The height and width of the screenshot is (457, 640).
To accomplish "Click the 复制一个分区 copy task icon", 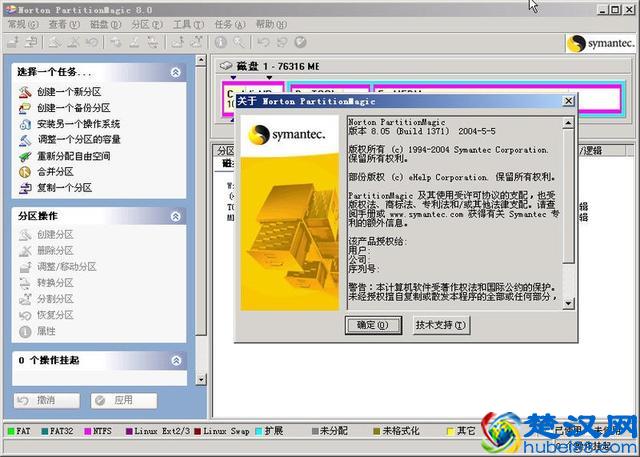I will (x=26, y=188).
